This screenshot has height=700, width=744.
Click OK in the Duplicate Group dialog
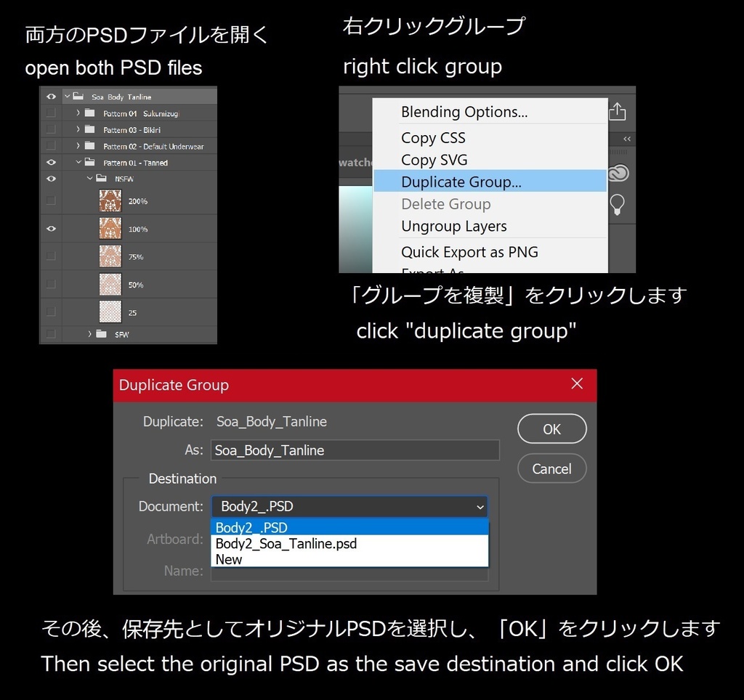point(551,428)
